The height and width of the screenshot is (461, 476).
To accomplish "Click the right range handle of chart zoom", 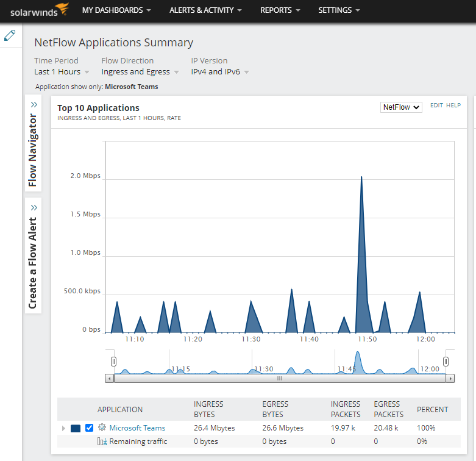I will (x=446, y=362).
